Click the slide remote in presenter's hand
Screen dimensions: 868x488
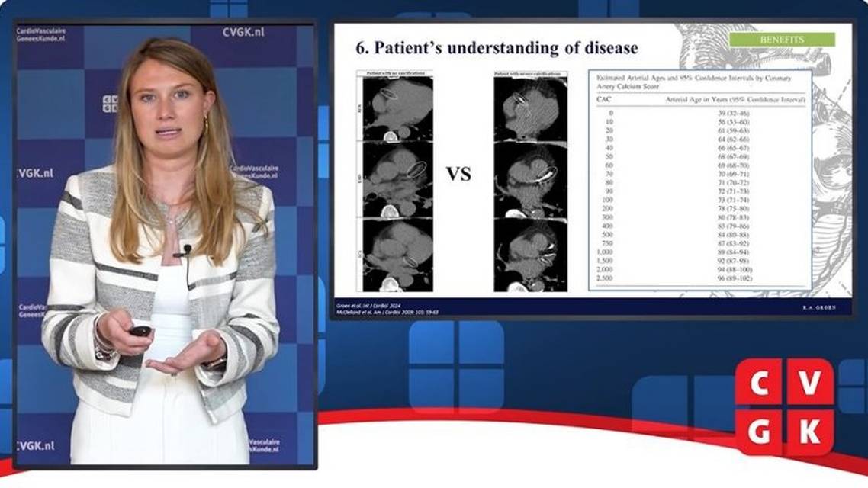point(140,331)
